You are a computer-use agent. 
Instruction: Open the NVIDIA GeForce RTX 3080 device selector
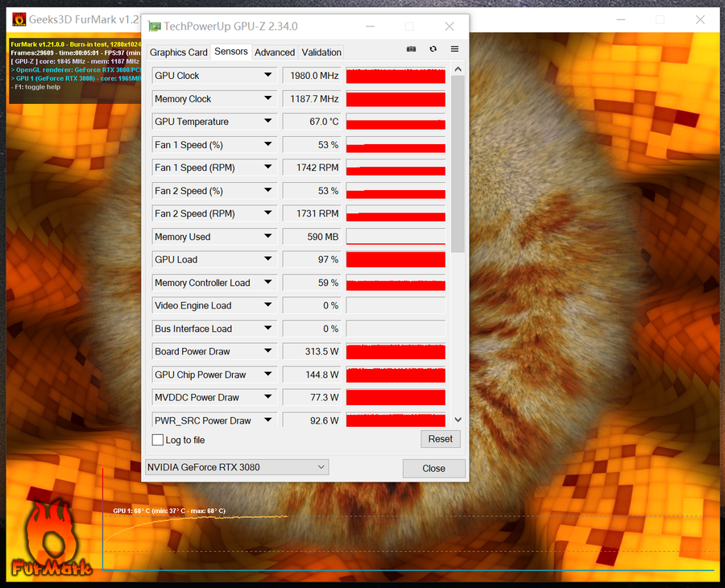pyautogui.click(x=237, y=467)
